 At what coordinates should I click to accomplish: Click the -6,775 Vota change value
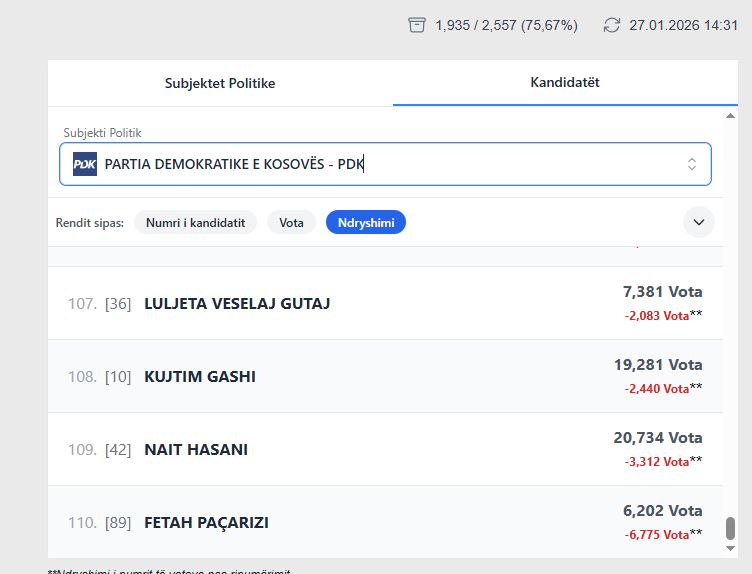coord(657,534)
